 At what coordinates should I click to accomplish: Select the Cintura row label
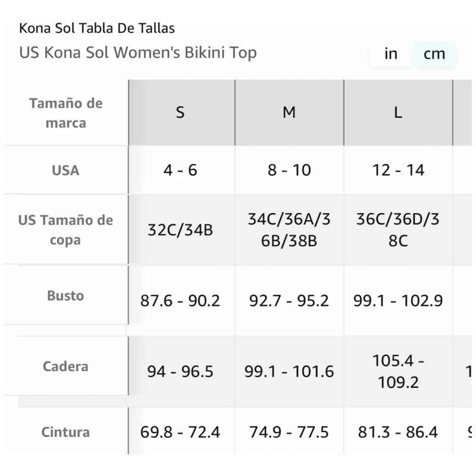tap(67, 432)
